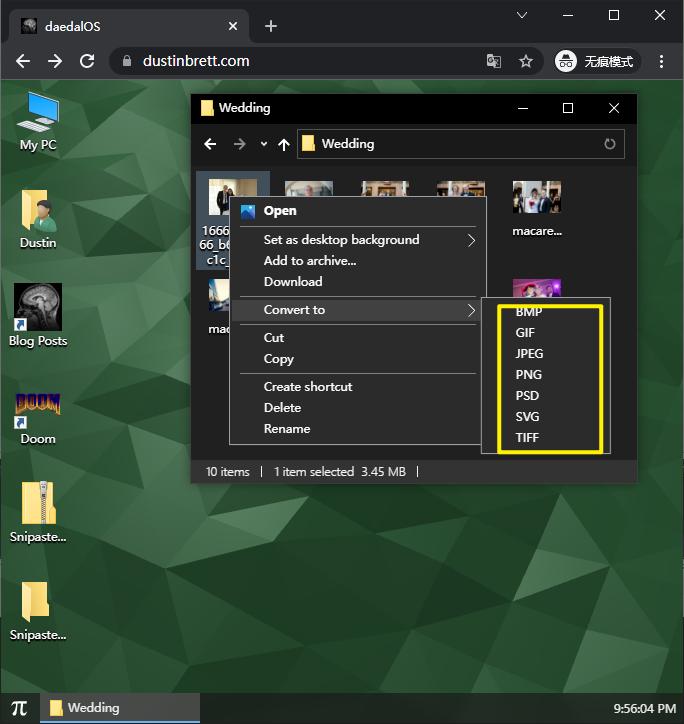684x724 pixels.
Task: Launch the Doom shortcut icon
Action: [x=38, y=419]
